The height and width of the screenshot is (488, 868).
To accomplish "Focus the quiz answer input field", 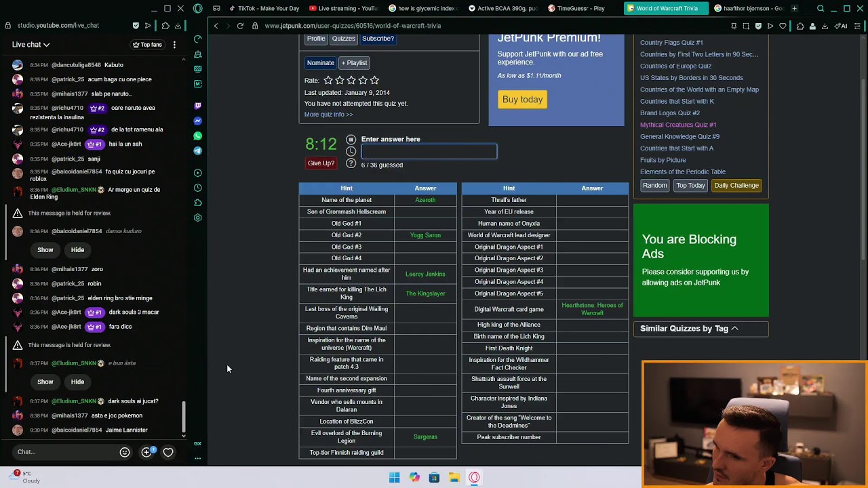I will [429, 151].
